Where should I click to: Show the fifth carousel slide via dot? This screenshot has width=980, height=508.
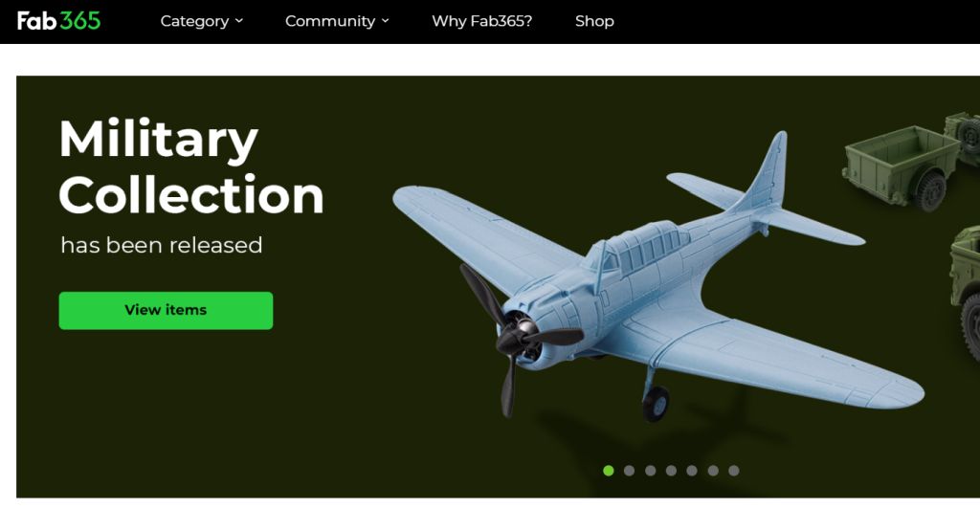pos(692,471)
